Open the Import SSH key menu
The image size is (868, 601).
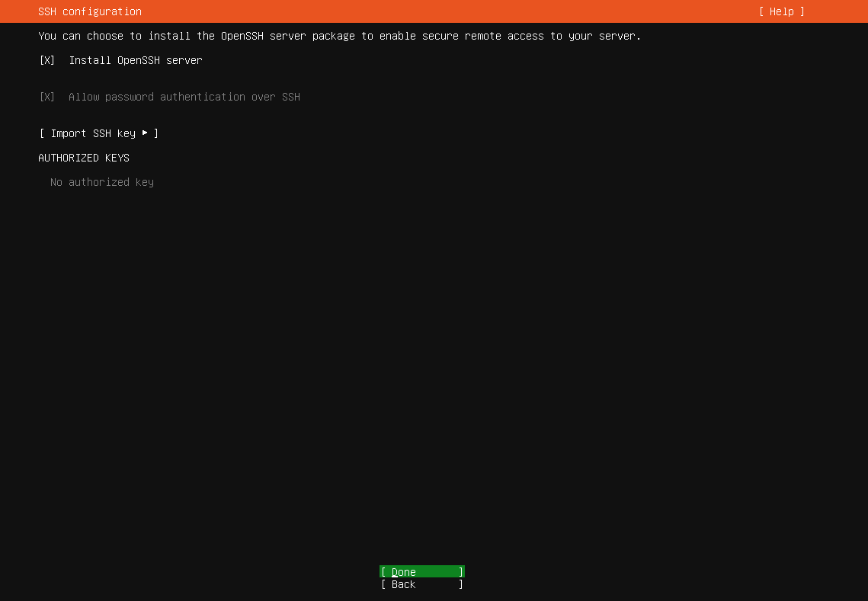click(x=99, y=133)
